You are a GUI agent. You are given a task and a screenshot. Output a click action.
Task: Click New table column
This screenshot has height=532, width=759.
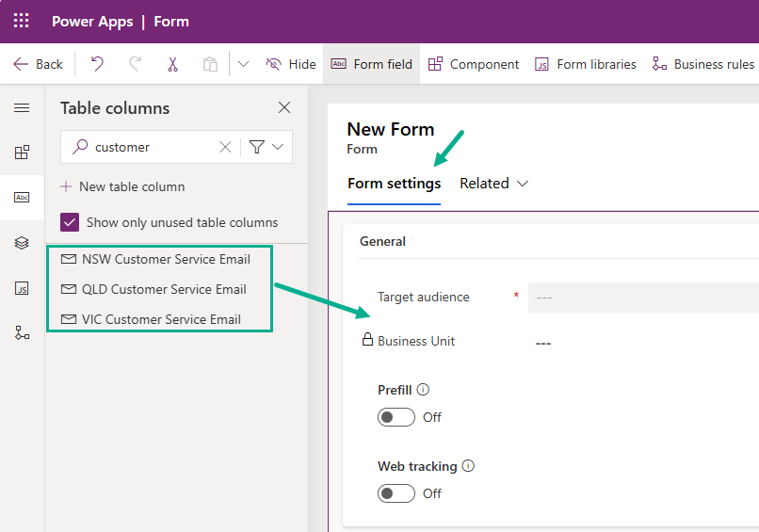tap(122, 186)
